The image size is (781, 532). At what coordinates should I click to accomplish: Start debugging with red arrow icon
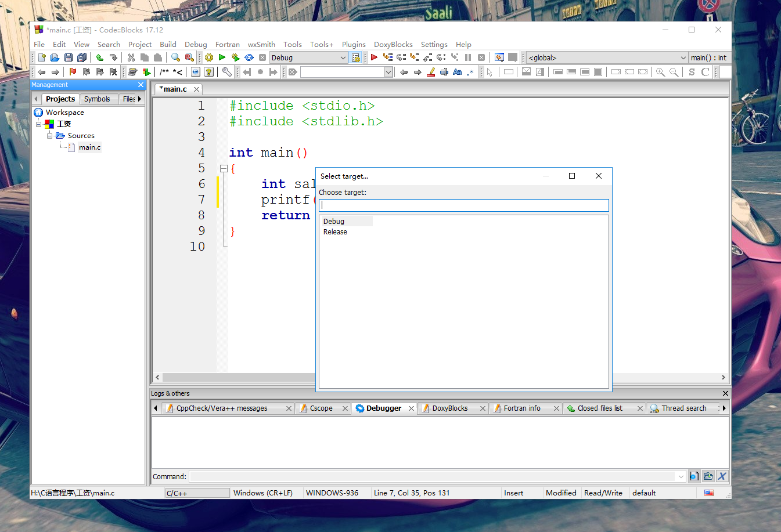(x=374, y=57)
